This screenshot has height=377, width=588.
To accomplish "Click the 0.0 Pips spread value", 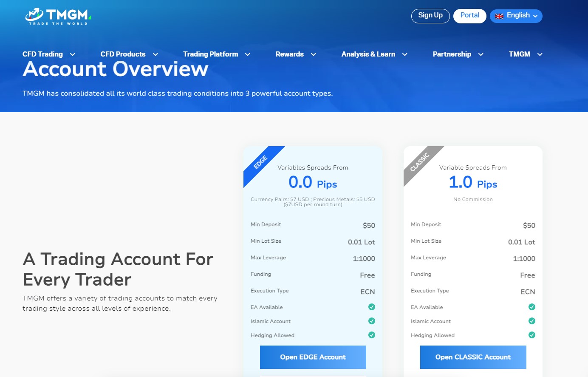I will 313,182.
